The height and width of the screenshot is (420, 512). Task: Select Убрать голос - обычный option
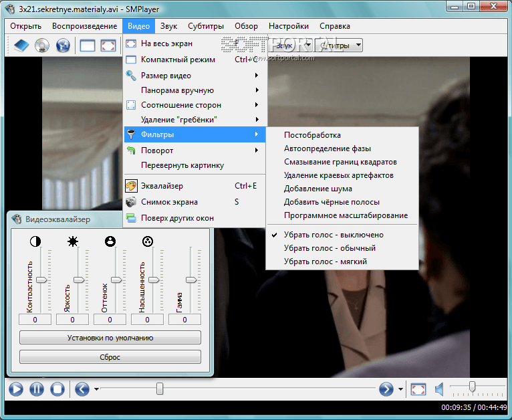342,248
